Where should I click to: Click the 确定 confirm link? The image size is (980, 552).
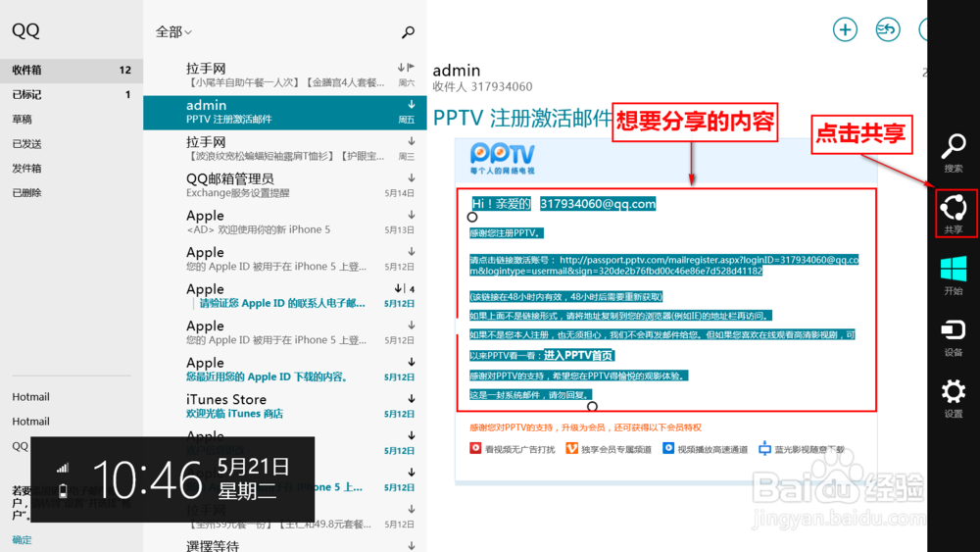(x=22, y=540)
